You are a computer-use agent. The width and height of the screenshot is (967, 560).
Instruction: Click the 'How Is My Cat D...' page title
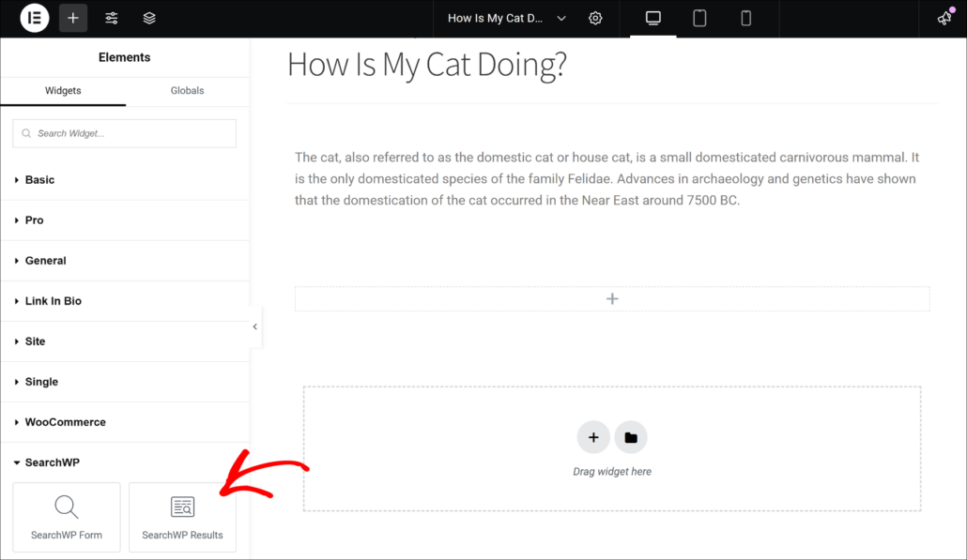(495, 19)
